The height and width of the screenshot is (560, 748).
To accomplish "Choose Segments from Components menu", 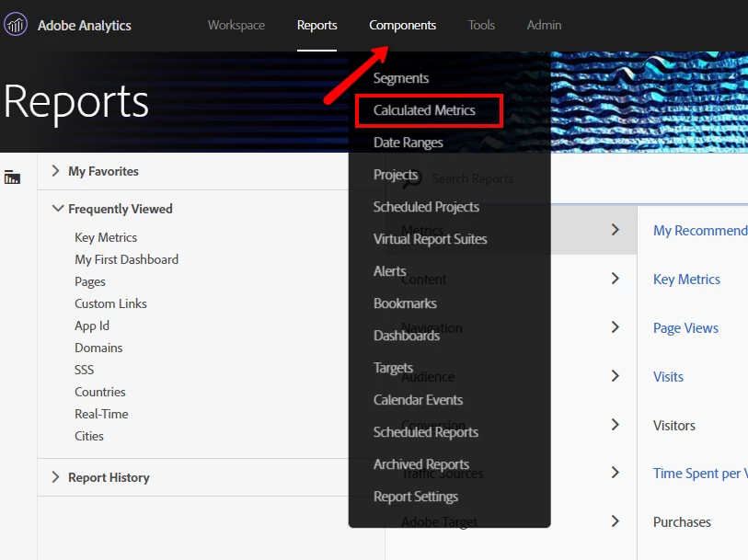I will tap(401, 77).
